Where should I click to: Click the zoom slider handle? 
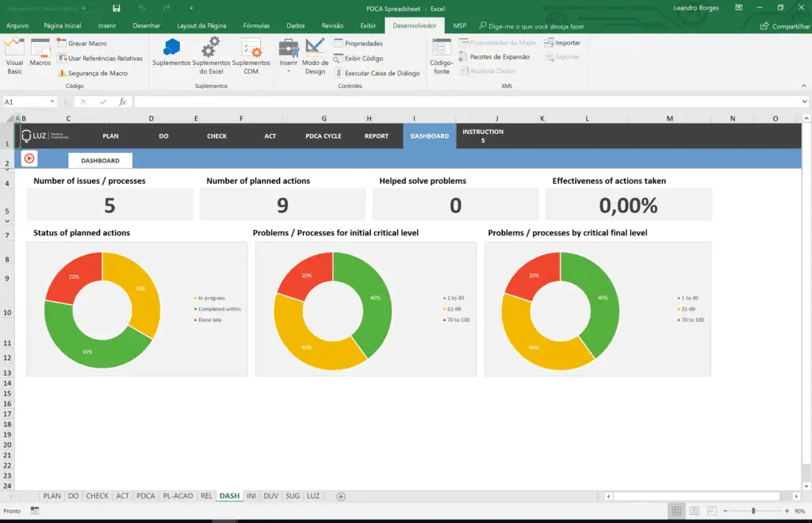point(753,510)
